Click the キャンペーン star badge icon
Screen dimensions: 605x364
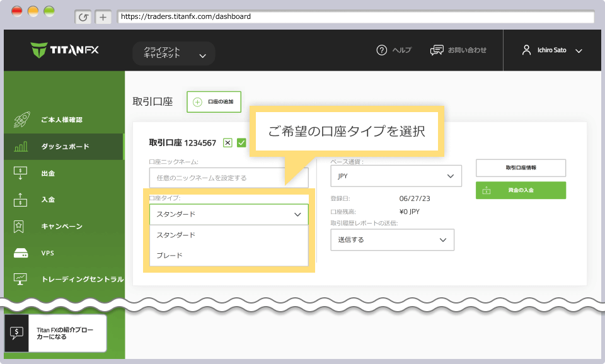pyautogui.click(x=18, y=226)
